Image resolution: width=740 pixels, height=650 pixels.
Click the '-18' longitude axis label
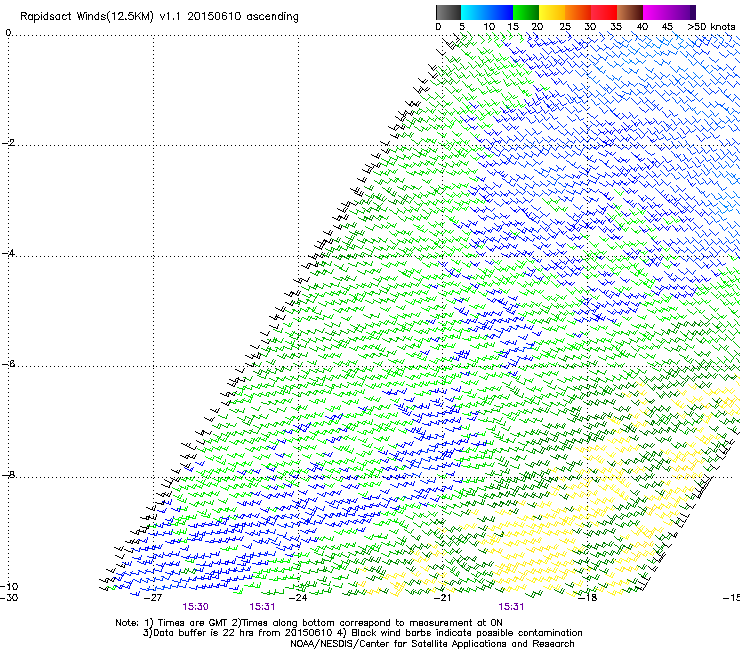(x=588, y=597)
